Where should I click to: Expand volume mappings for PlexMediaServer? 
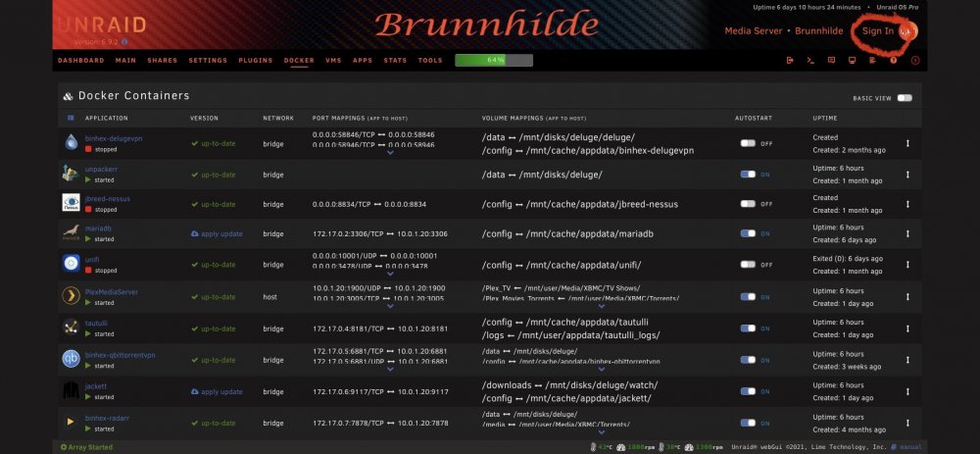[602, 306]
